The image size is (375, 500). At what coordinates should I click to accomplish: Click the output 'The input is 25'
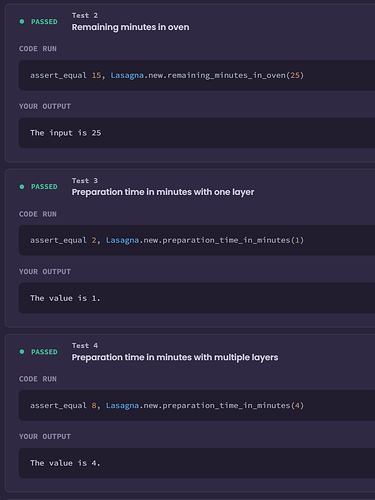[x=66, y=133]
